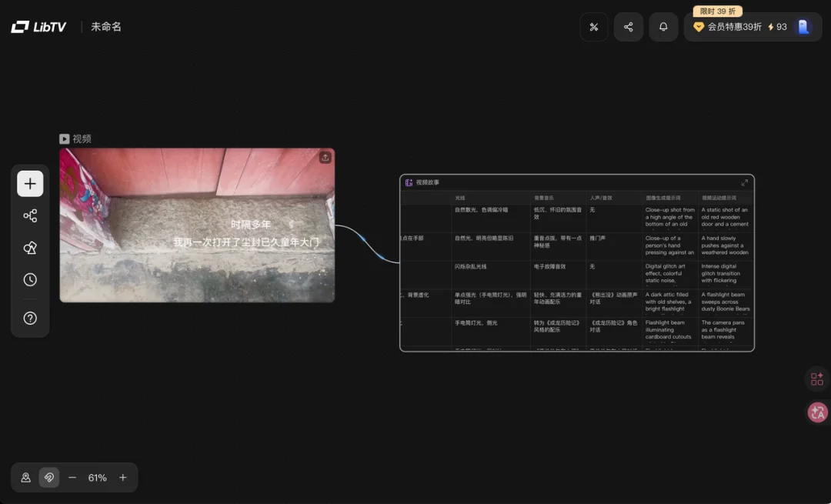This screenshot has height=504, width=831.
Task: Click the pink translate floating icon
Action: tap(816, 412)
